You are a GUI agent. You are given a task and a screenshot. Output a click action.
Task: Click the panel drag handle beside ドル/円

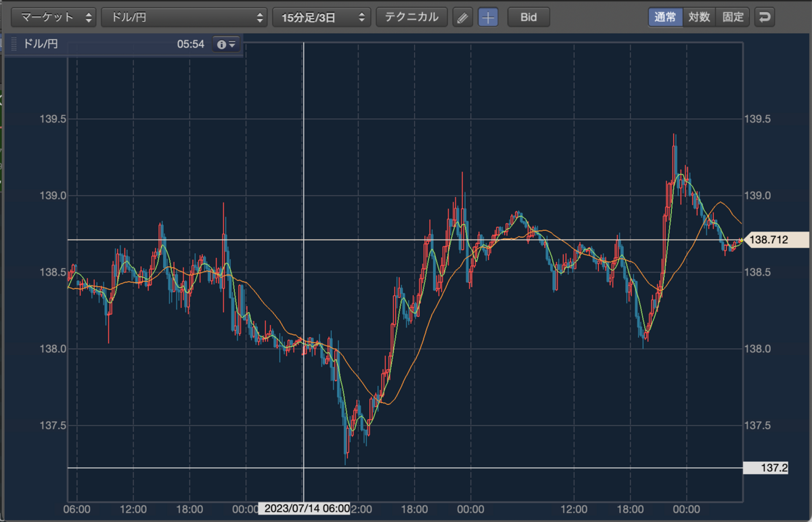(x=14, y=44)
